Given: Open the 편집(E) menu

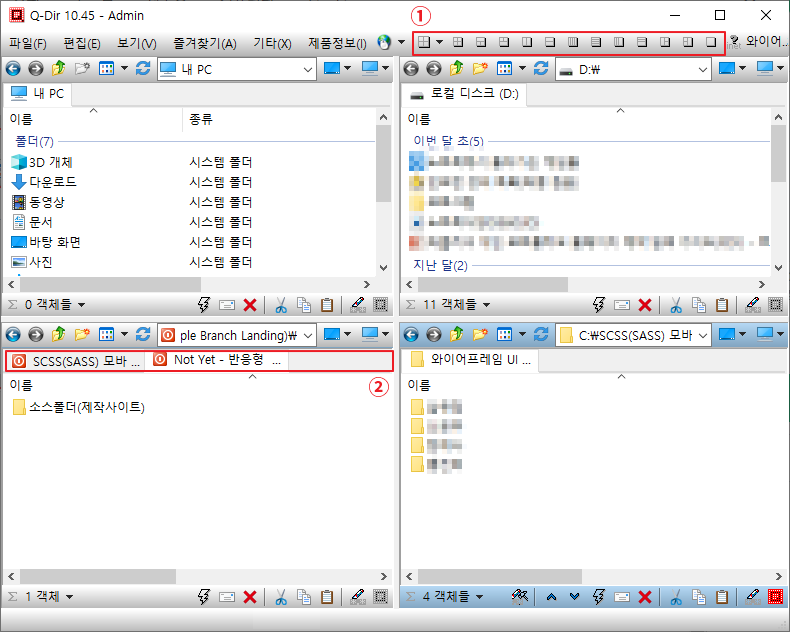Looking at the screenshot, I should point(82,43).
